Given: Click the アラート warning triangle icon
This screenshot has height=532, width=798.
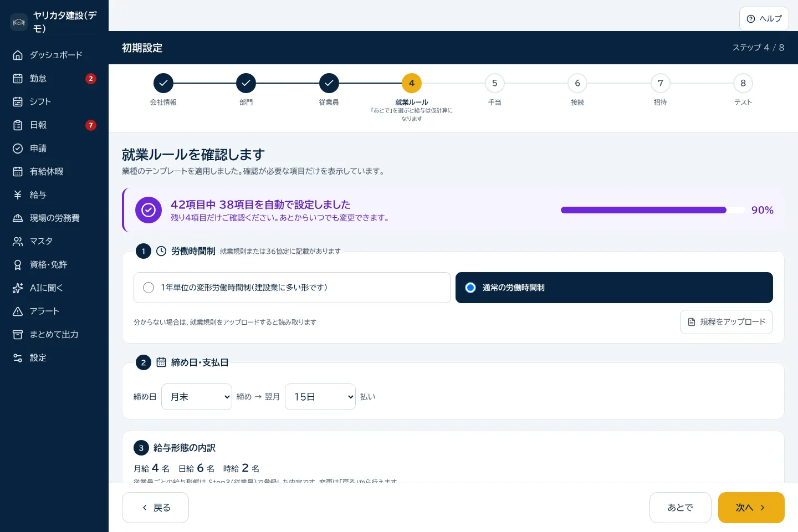Looking at the screenshot, I should [18, 311].
